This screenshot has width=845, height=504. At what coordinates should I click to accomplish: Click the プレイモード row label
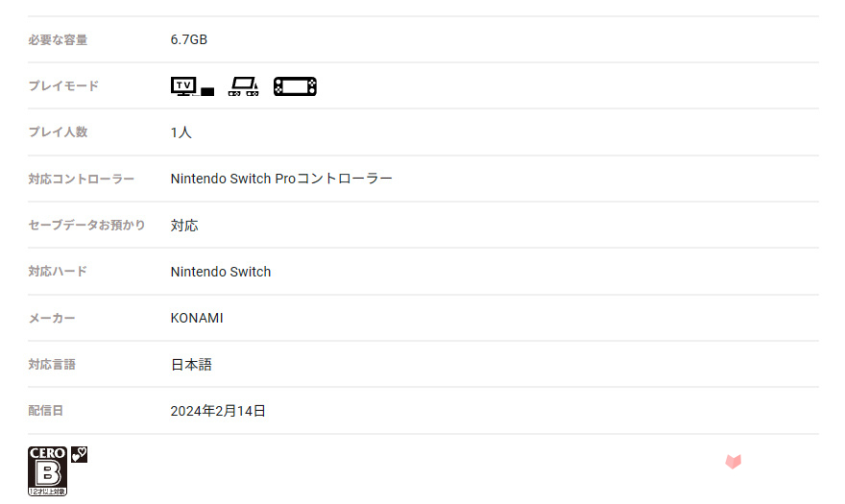[63, 86]
